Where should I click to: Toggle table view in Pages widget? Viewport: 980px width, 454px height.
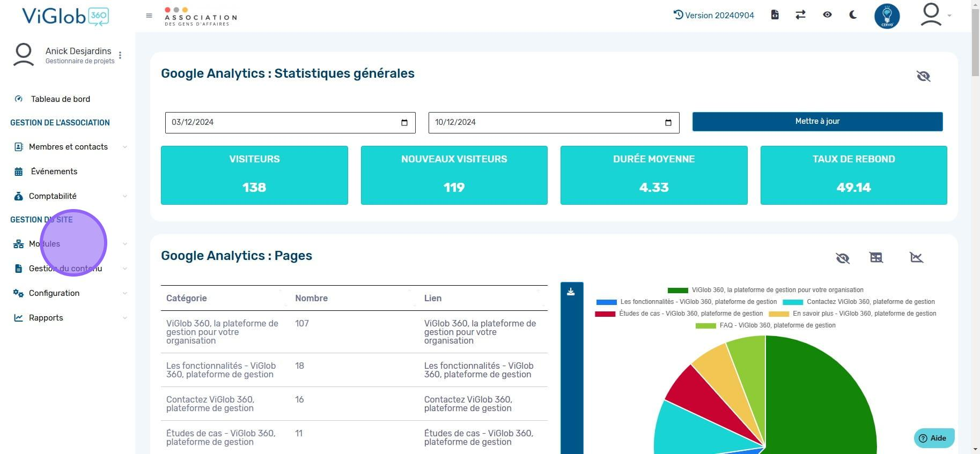[876, 258]
